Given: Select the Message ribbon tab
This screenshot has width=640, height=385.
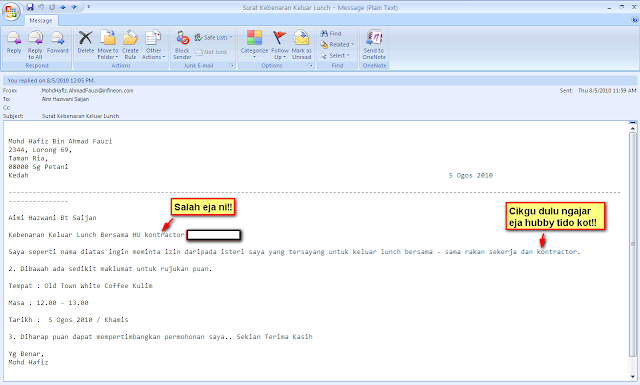Looking at the screenshot, I should tap(41, 20).
